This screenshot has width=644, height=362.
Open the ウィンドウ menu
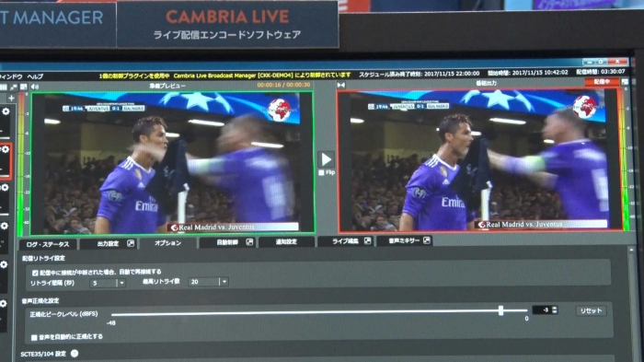coord(11,76)
